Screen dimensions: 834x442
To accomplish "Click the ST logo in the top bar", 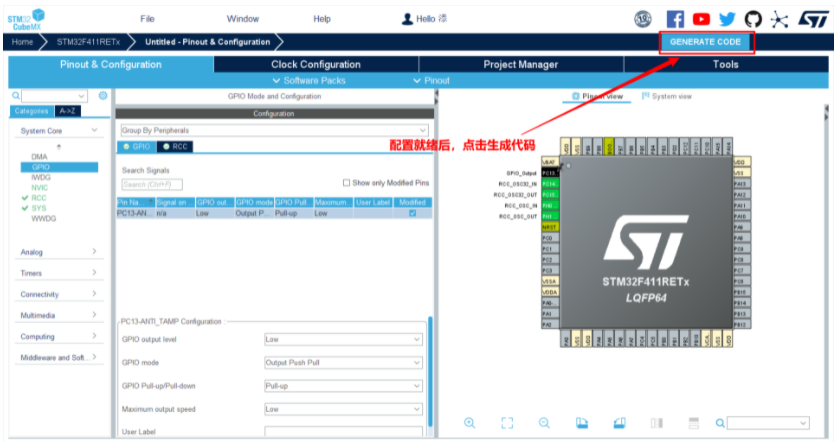I will (x=813, y=20).
